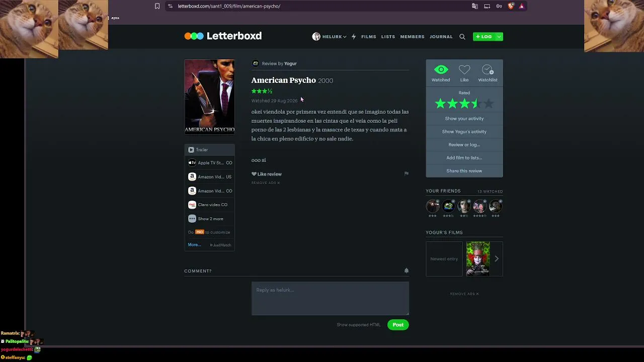Play the Trailer
This screenshot has width=644, height=362.
[x=209, y=150]
